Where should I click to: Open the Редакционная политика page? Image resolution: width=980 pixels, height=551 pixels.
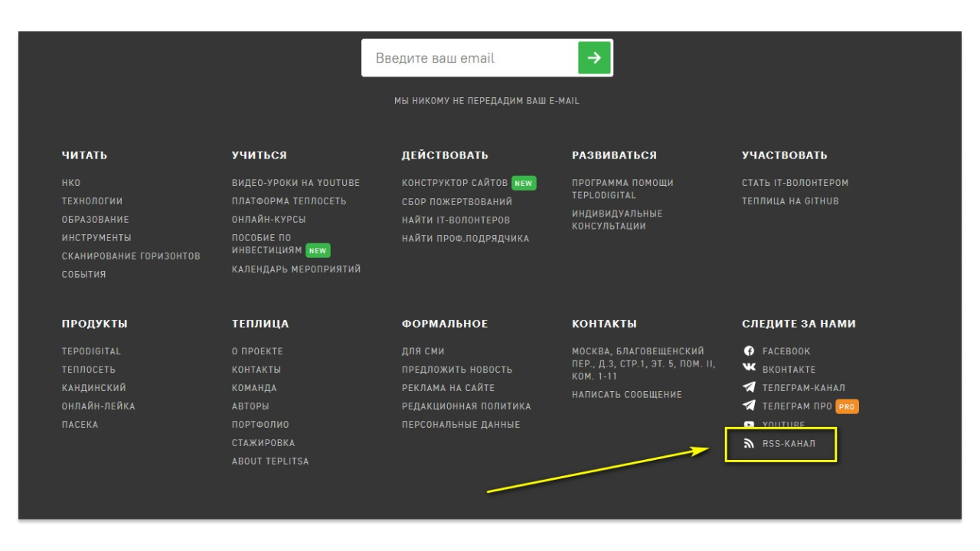tap(465, 406)
